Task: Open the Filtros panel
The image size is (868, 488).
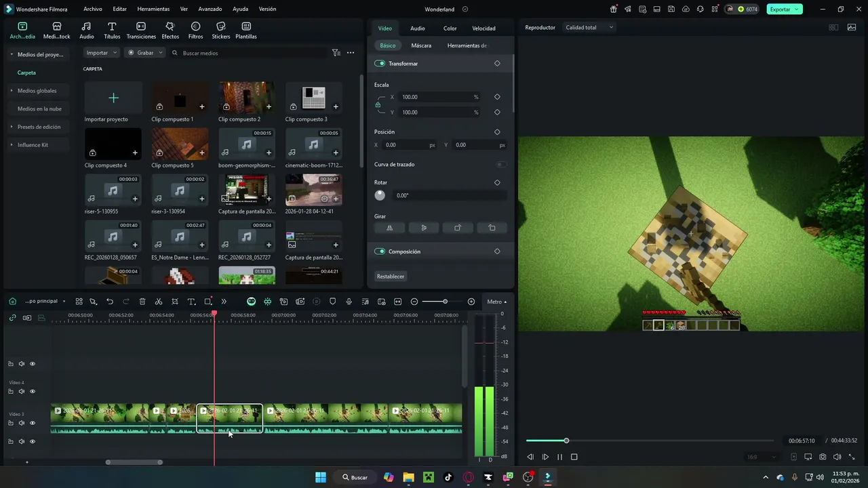Action: (195, 30)
